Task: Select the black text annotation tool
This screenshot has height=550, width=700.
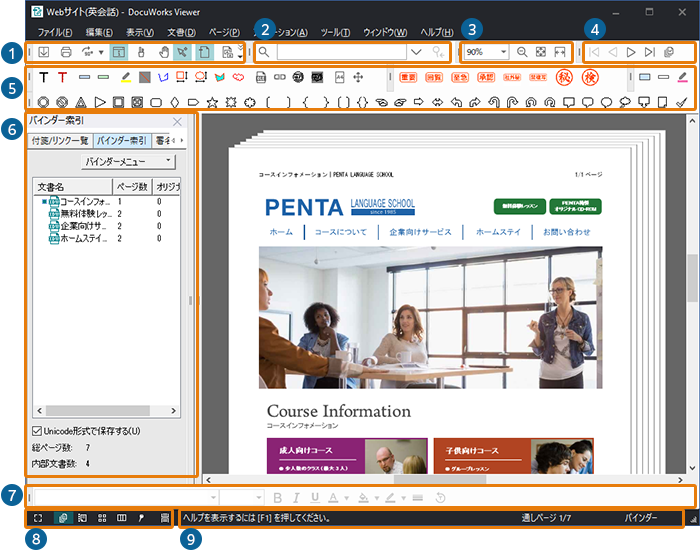Action: click(x=44, y=77)
